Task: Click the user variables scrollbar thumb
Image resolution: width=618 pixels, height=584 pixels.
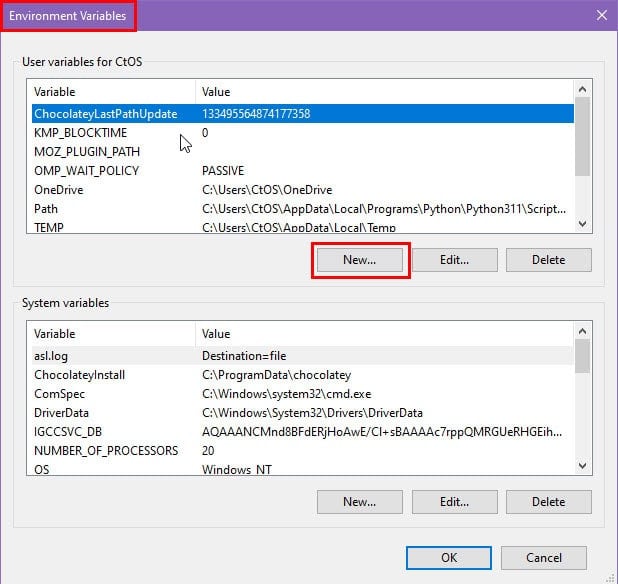Action: (x=583, y=136)
